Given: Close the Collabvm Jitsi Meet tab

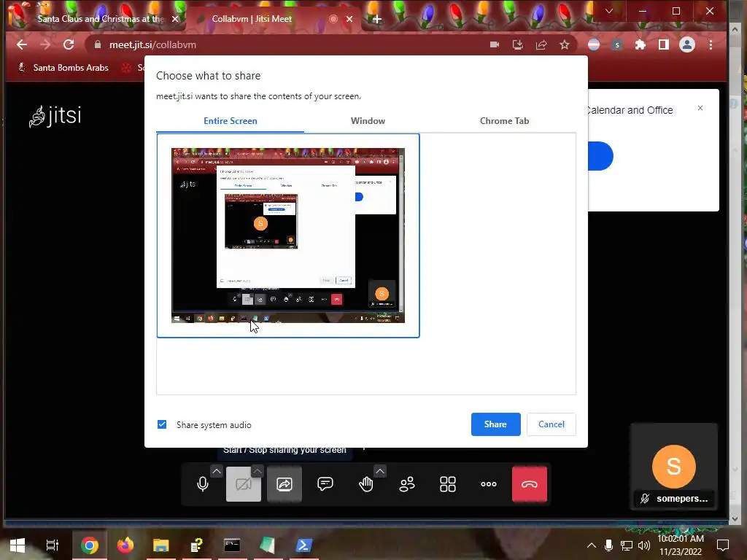Looking at the screenshot, I should point(349,19).
